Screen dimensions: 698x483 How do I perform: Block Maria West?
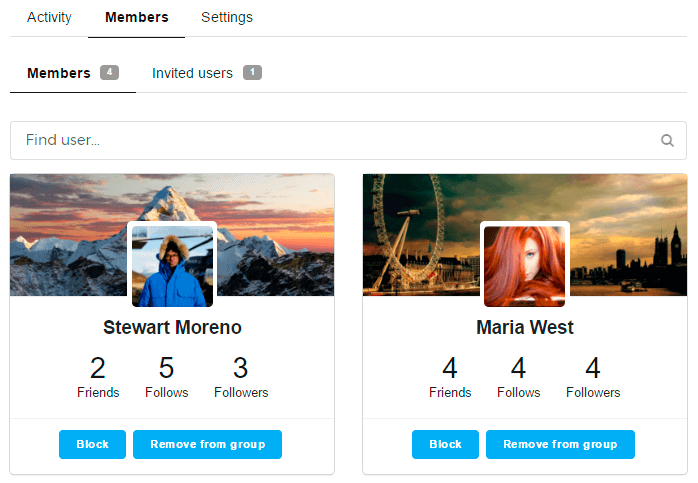445,444
